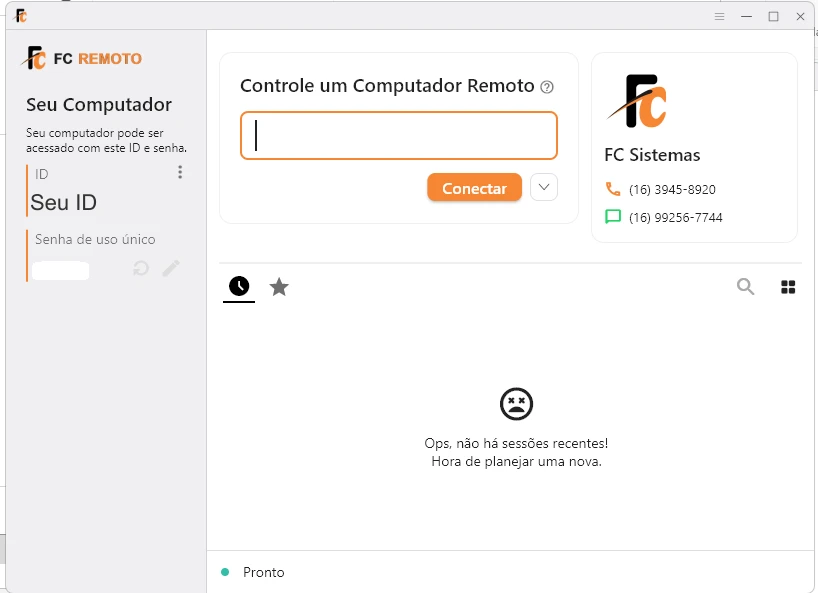Open the three-dot menu next to ID
Viewport: 818px width, 593px height.
click(x=180, y=172)
